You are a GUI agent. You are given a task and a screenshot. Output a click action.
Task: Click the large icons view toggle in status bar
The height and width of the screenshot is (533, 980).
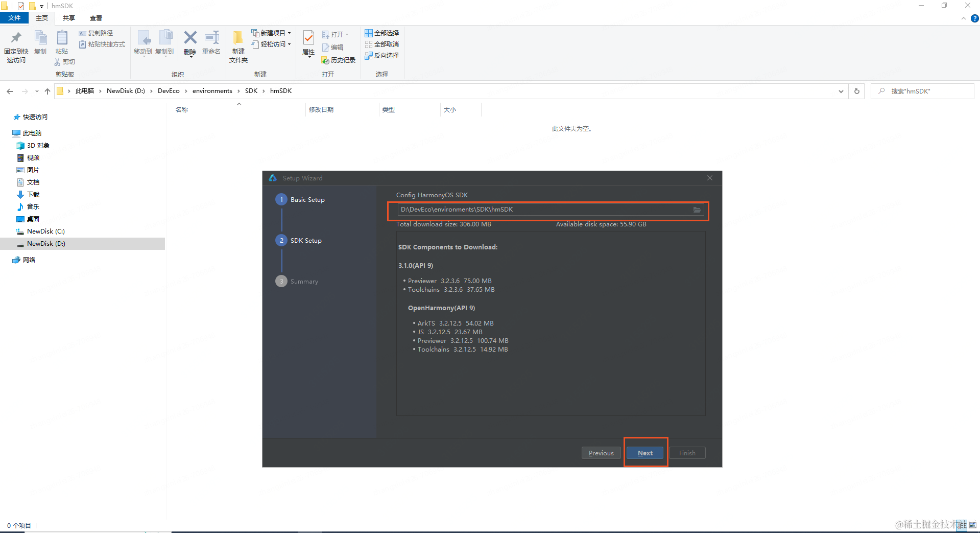(972, 525)
